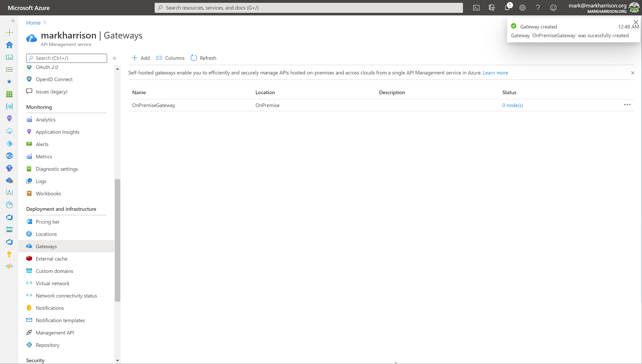Screen dimensions: 642x364
Task: Click the resource menu scroll up arrow
Action: [117, 69]
